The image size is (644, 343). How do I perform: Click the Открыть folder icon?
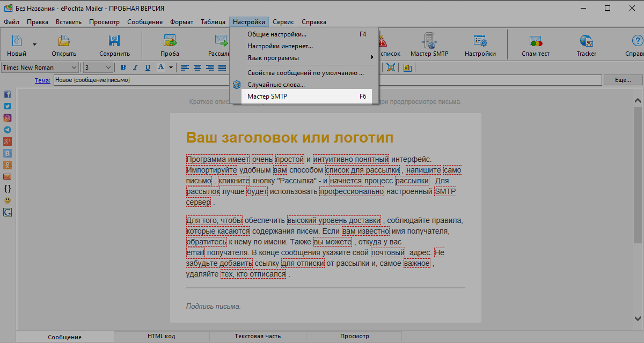64,40
